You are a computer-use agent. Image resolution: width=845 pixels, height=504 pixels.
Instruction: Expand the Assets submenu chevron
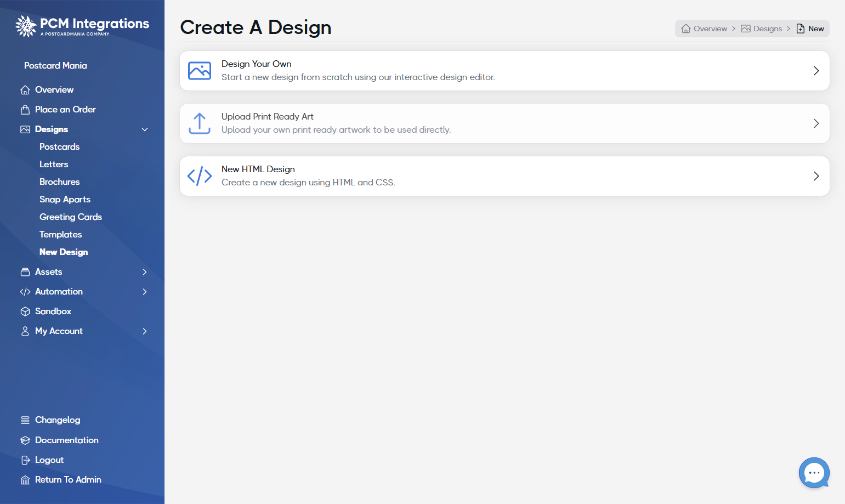[x=145, y=272]
